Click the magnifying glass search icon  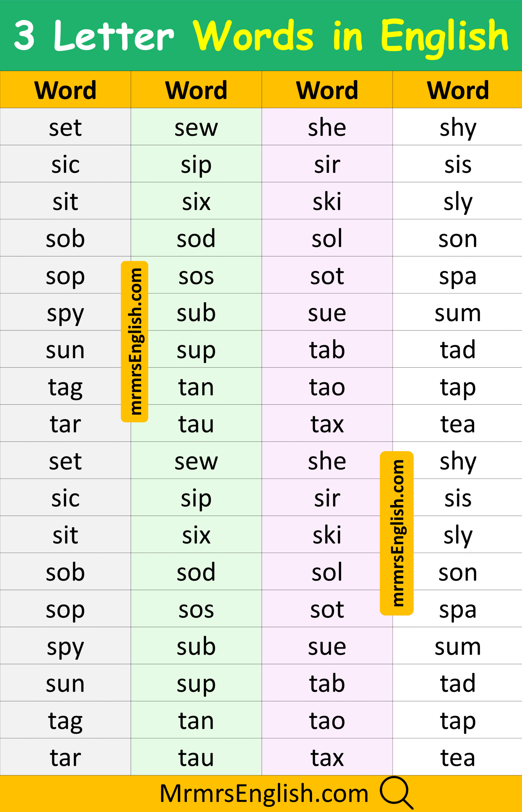tap(396, 792)
